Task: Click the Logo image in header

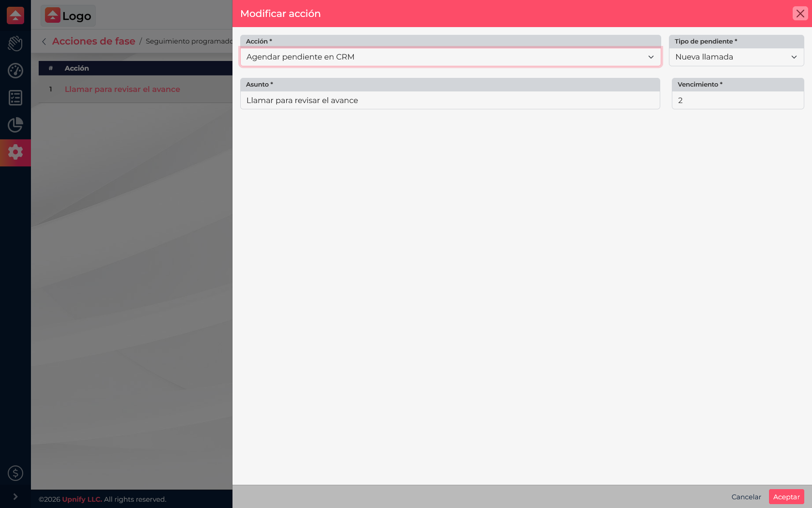Action: 68,15
